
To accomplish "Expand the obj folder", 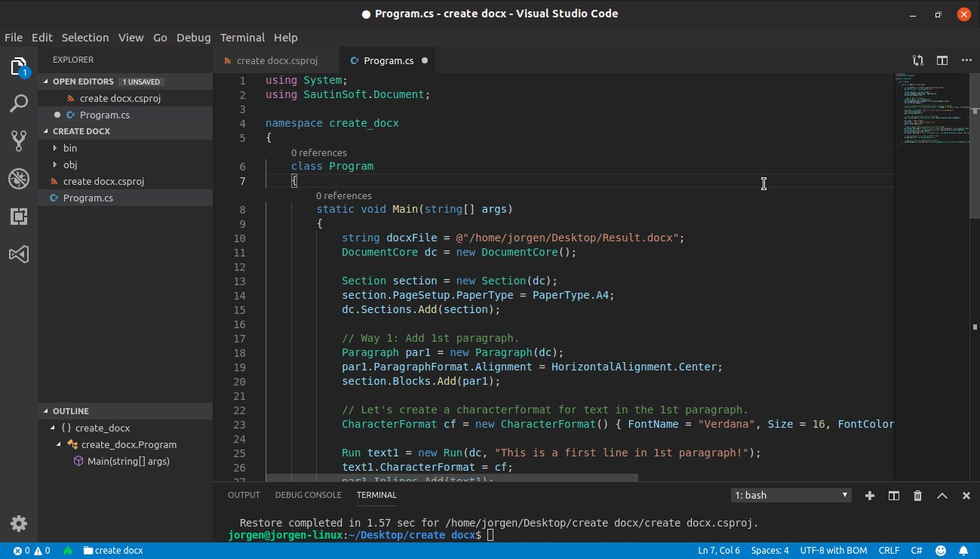I will tap(69, 164).
